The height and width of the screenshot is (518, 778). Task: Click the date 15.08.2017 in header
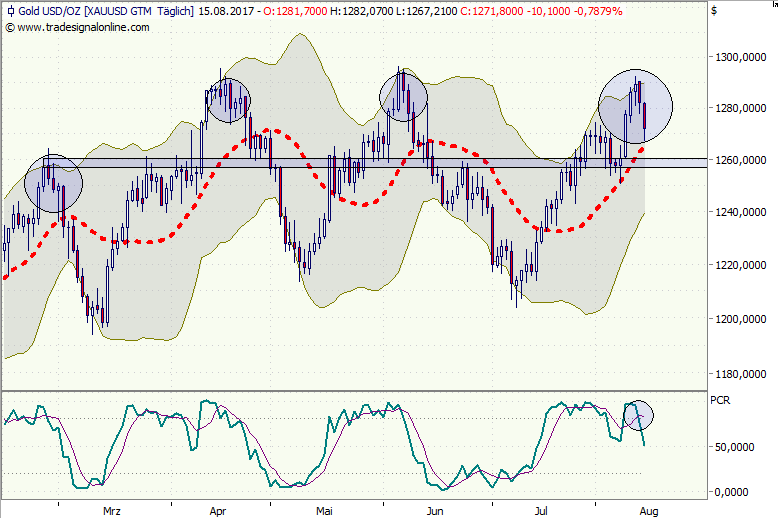(226, 11)
